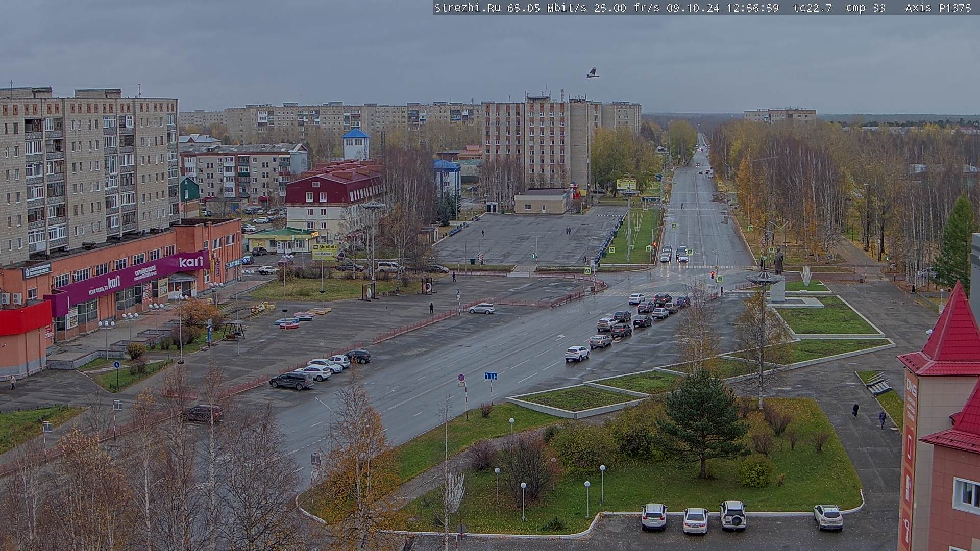Click the 25.00 fr/s frame rate value
The height and width of the screenshot is (551, 980).
628,8
